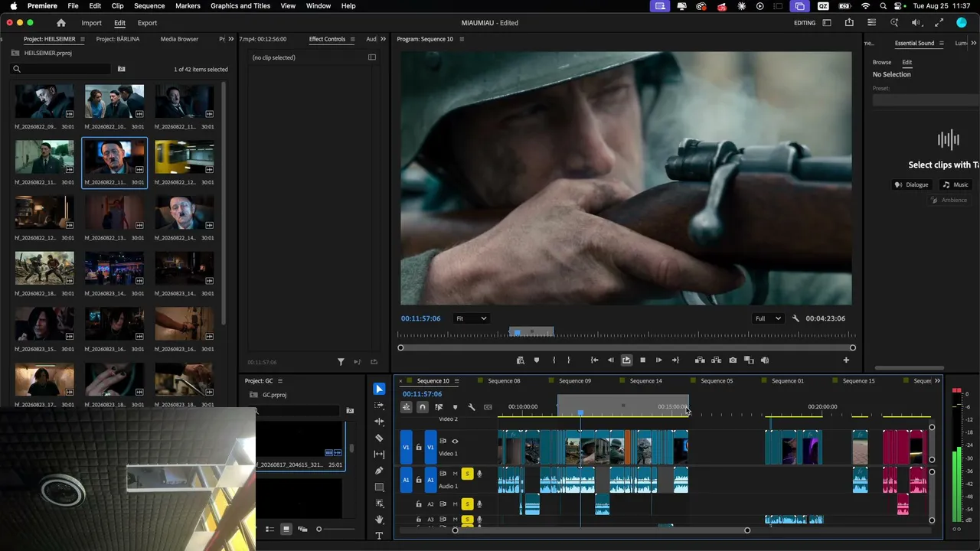Select the Type tool
The height and width of the screenshot is (551, 980).
[379, 536]
